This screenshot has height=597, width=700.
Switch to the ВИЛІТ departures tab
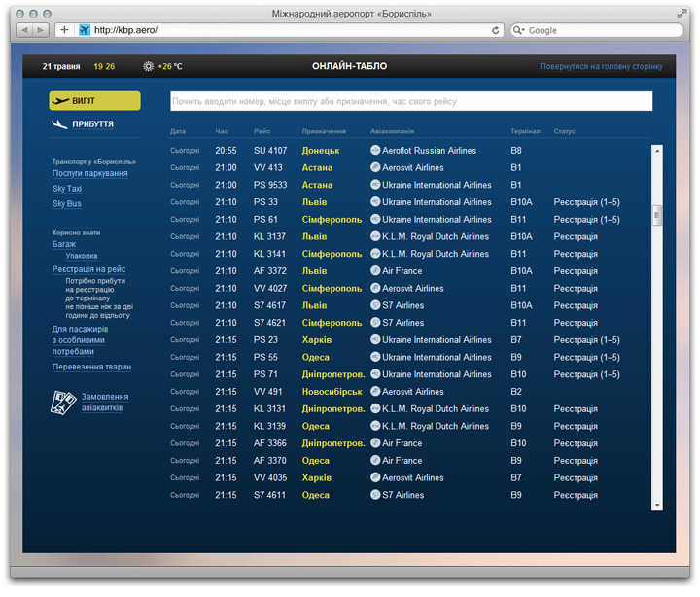(94, 101)
